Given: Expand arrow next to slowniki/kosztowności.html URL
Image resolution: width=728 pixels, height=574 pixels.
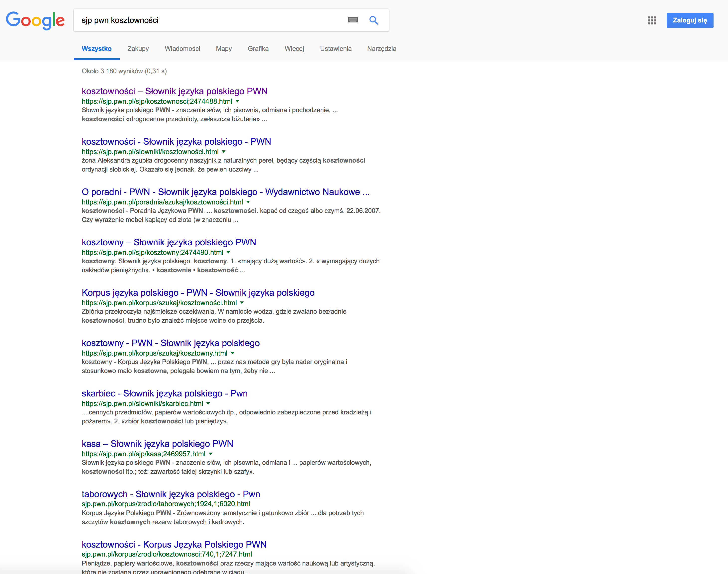Looking at the screenshot, I should (x=224, y=152).
